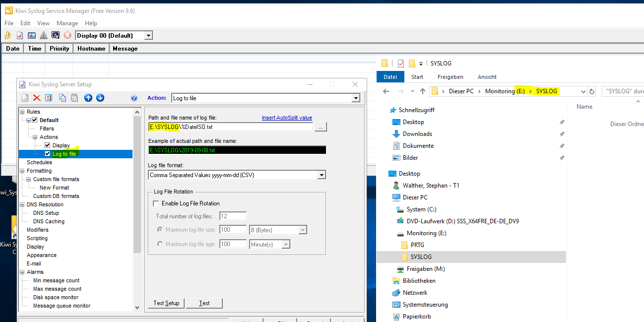Collapse the Rules tree node
The width and height of the screenshot is (644, 322).
(x=22, y=112)
